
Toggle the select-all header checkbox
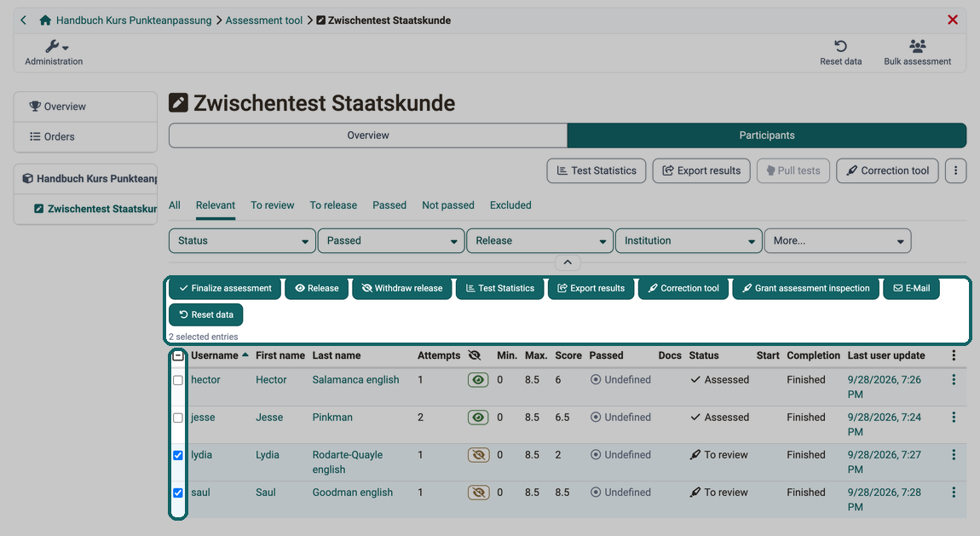[178, 355]
